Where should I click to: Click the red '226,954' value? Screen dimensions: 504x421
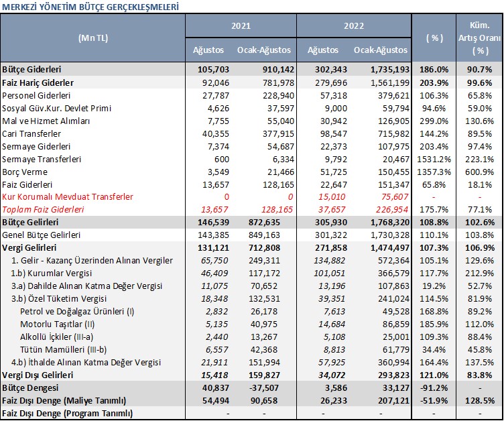point(393,210)
